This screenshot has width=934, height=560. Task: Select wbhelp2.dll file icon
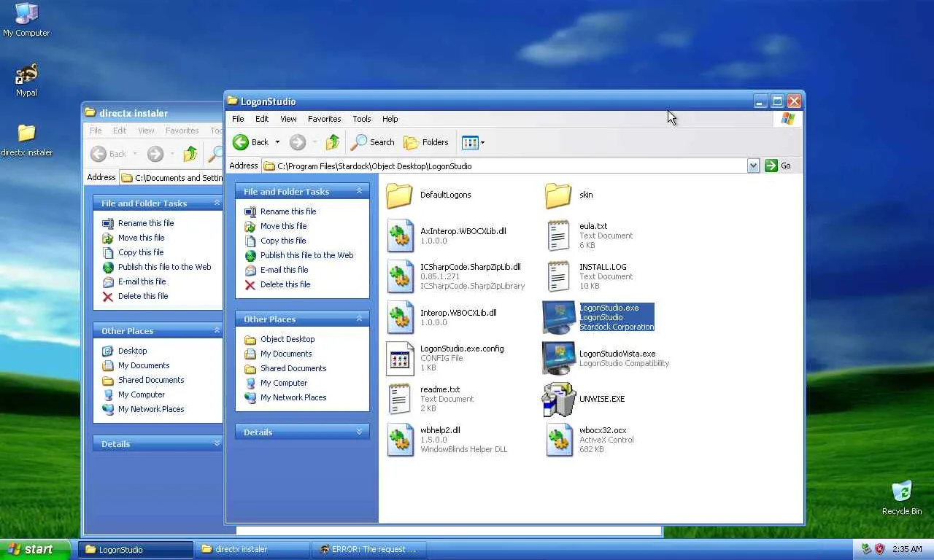(400, 440)
